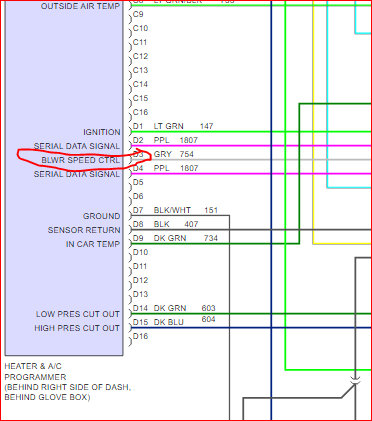Select pin label D14

[x=140, y=308]
